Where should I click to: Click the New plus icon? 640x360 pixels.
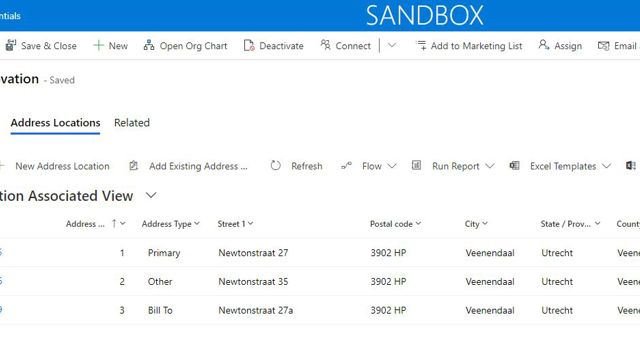(x=98, y=45)
